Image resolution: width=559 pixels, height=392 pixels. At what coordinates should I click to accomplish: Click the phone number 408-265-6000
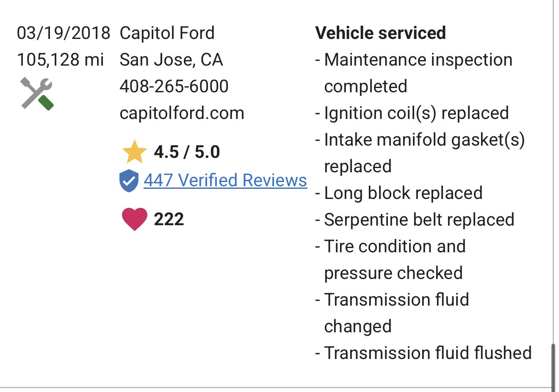click(174, 86)
